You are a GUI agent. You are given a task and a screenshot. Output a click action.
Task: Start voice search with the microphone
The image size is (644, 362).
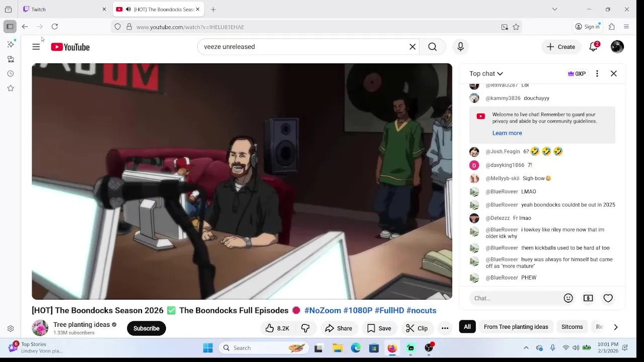pos(460,47)
